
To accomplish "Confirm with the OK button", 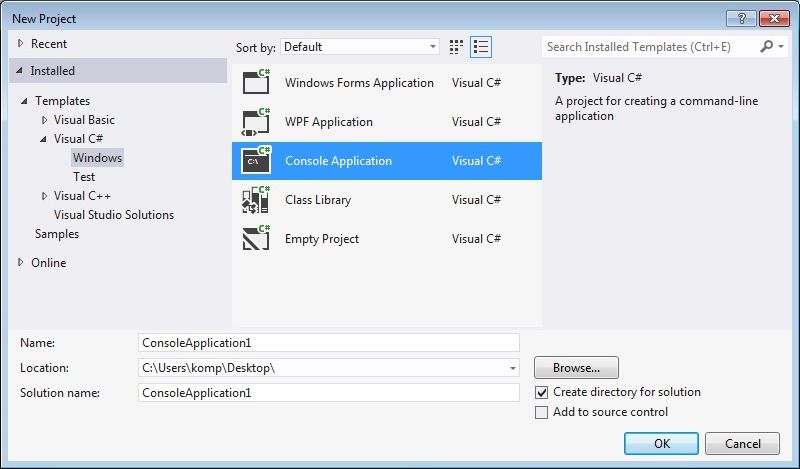I will coord(661,444).
